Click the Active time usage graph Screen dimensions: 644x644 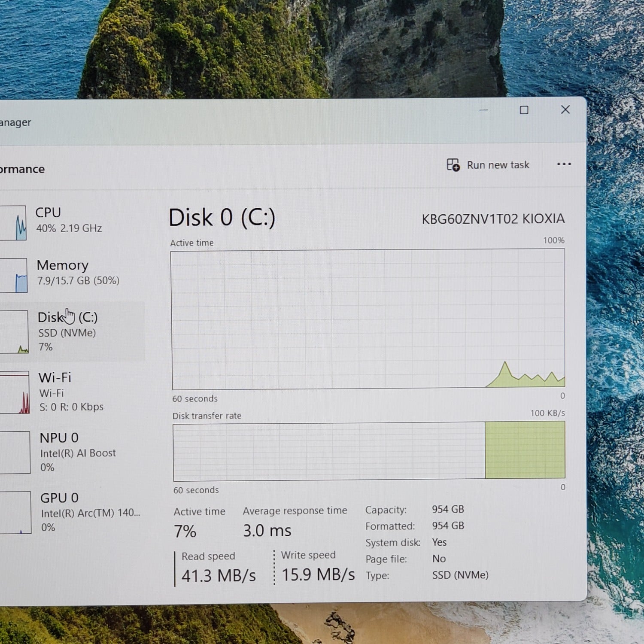coord(368,318)
